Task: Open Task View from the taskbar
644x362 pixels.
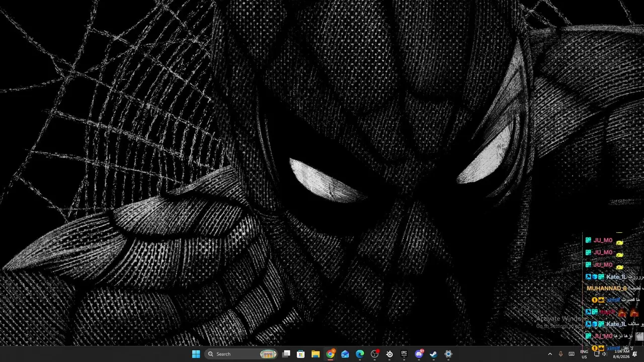Action: (x=286, y=354)
